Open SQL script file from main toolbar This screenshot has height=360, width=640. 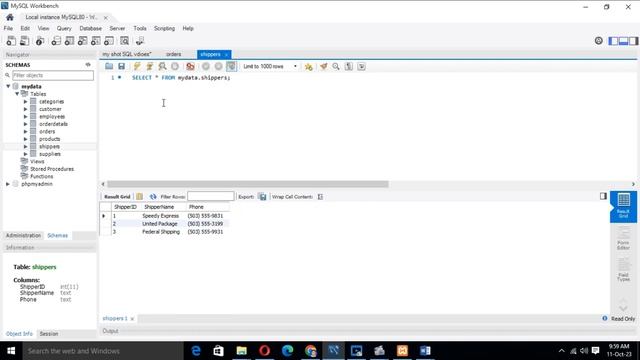pyautogui.click(x=24, y=41)
